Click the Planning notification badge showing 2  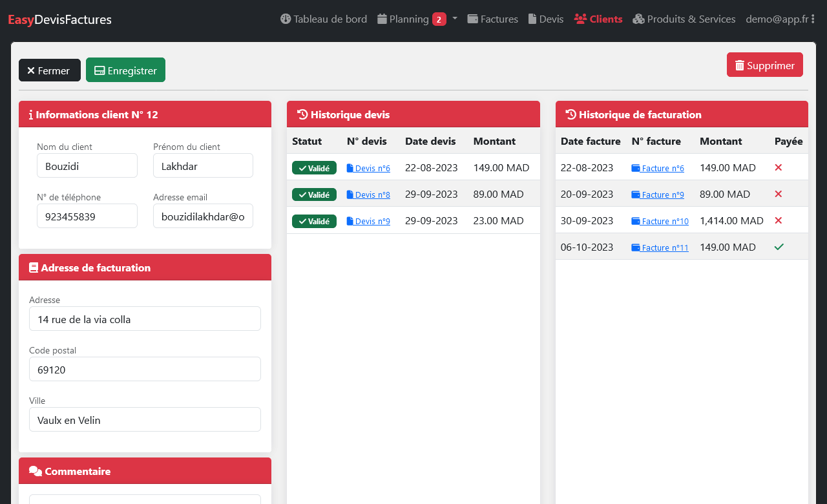tap(439, 19)
